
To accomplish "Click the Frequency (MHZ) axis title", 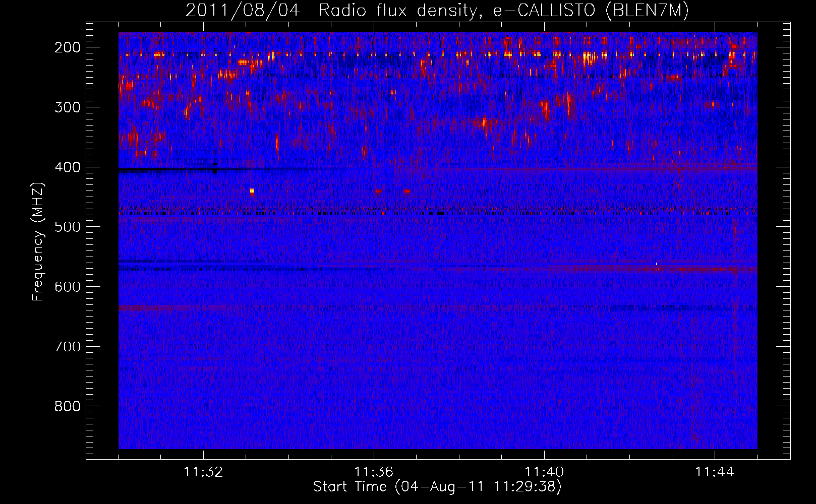I will (x=38, y=241).
